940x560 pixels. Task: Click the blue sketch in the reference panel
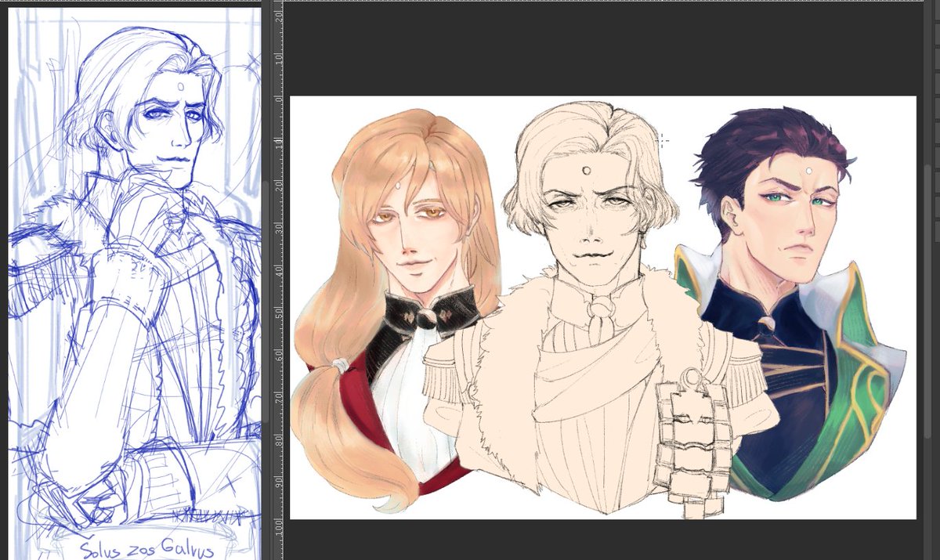pyautogui.click(x=134, y=284)
